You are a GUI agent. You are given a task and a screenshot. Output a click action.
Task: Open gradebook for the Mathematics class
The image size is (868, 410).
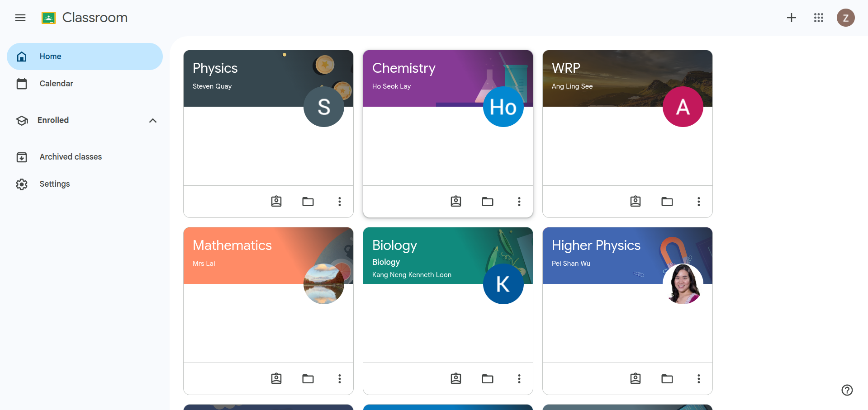tap(276, 379)
